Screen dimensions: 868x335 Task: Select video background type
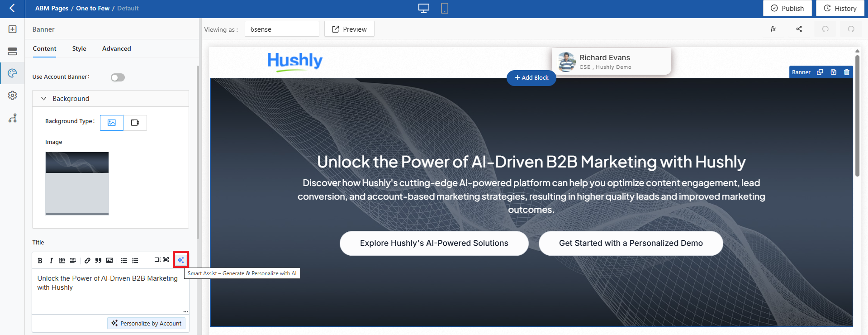click(x=135, y=123)
